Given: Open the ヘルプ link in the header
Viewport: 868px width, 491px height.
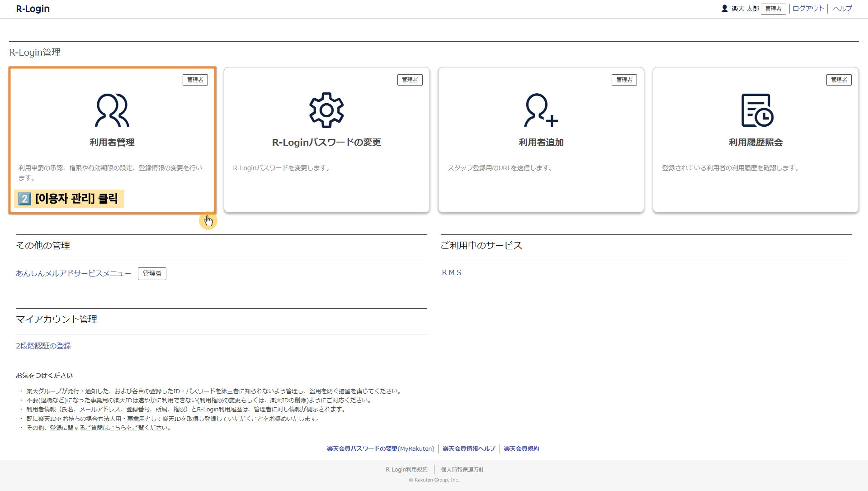Looking at the screenshot, I should (x=842, y=9).
